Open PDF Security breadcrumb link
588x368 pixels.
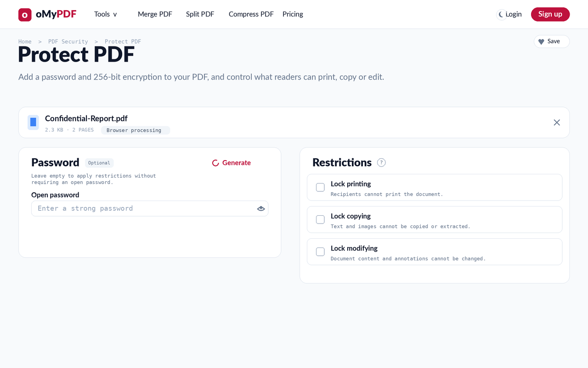tap(68, 41)
